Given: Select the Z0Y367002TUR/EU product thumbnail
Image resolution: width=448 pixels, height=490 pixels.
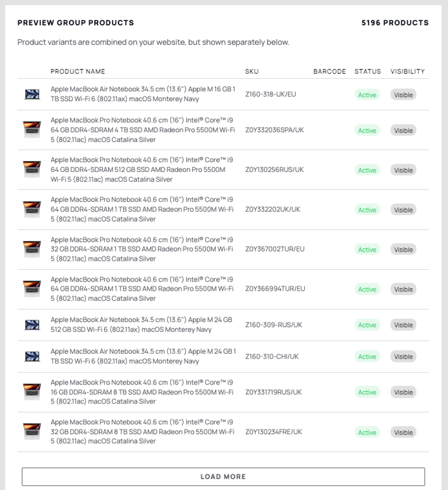Looking at the screenshot, I should pyautogui.click(x=32, y=249).
